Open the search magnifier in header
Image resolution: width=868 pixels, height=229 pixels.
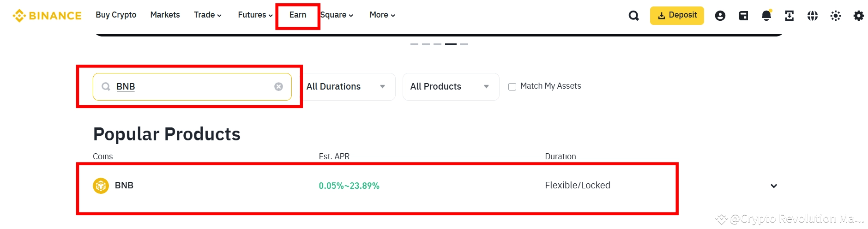[x=633, y=16]
